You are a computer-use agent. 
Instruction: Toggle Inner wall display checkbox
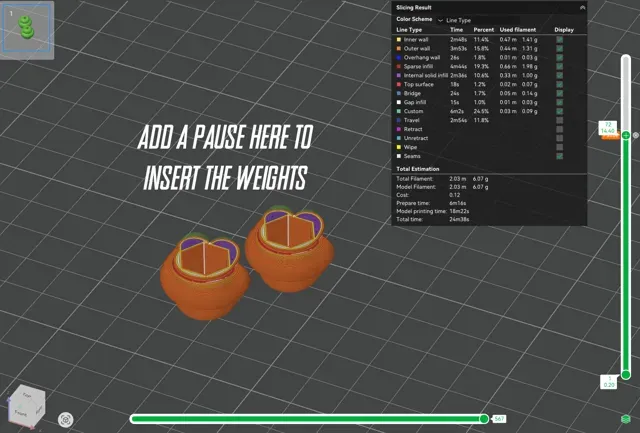(560, 40)
